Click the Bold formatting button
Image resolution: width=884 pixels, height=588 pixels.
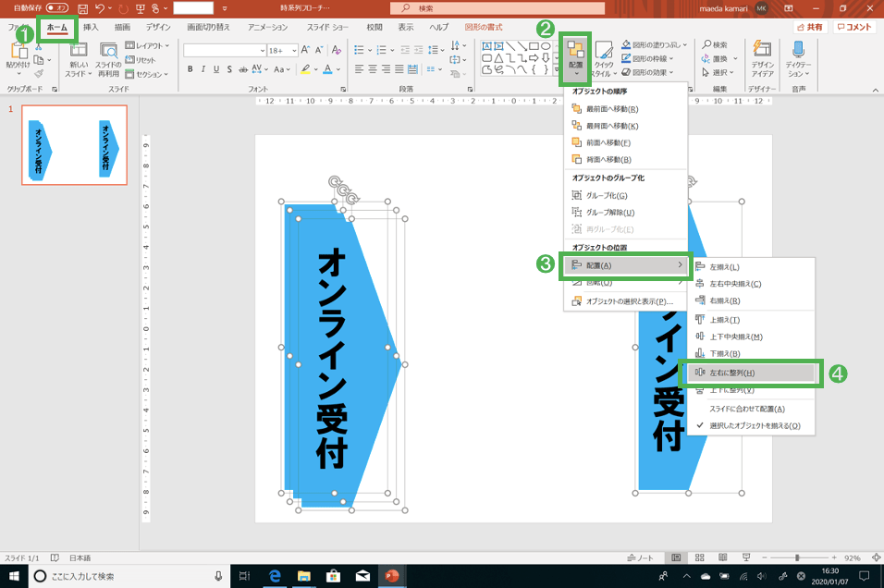coord(190,69)
